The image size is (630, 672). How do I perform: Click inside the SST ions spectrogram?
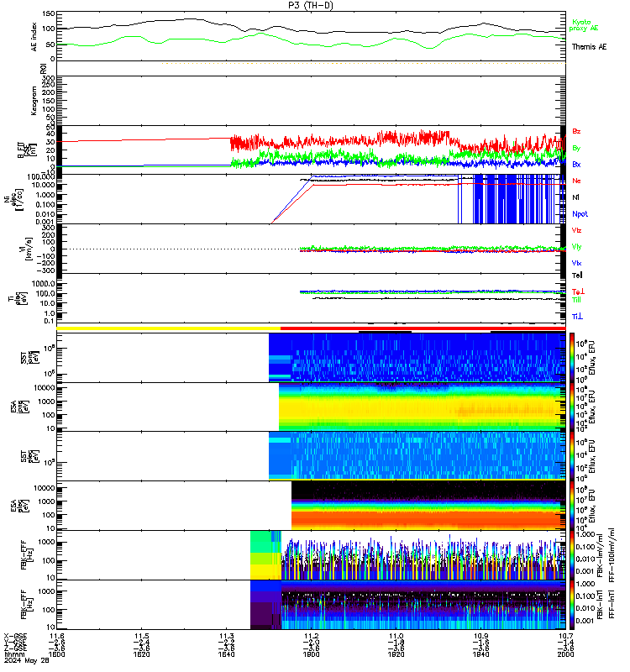pyautogui.click(x=417, y=358)
